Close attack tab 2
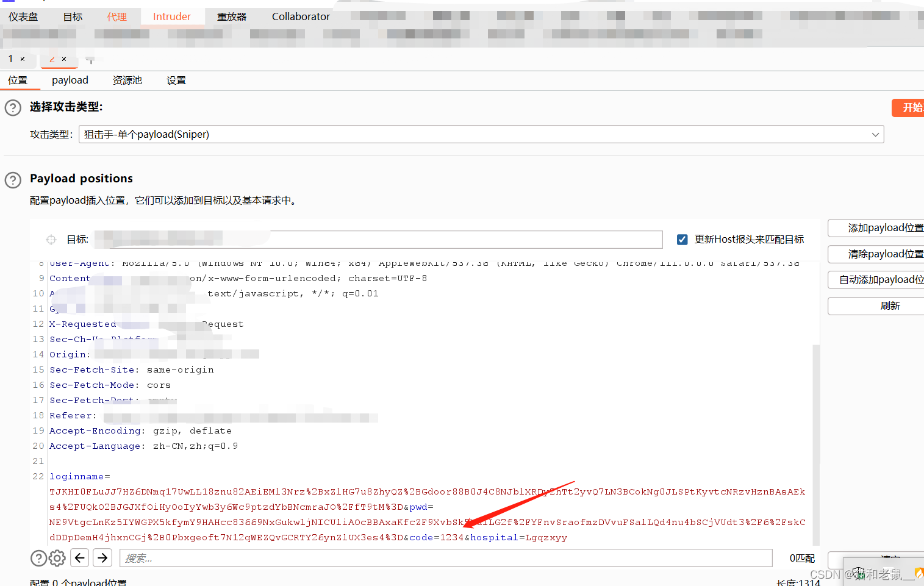924x586 pixels. tap(64, 59)
